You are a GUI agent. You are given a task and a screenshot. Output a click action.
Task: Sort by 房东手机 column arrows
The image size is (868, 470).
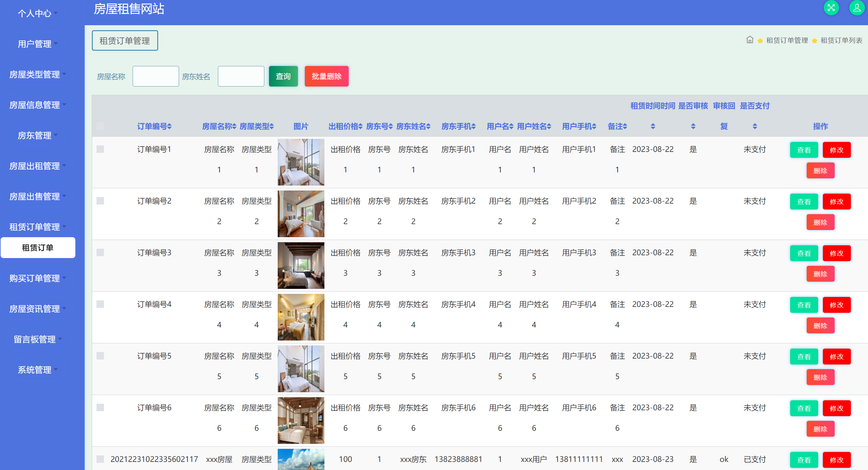pyautogui.click(x=474, y=126)
